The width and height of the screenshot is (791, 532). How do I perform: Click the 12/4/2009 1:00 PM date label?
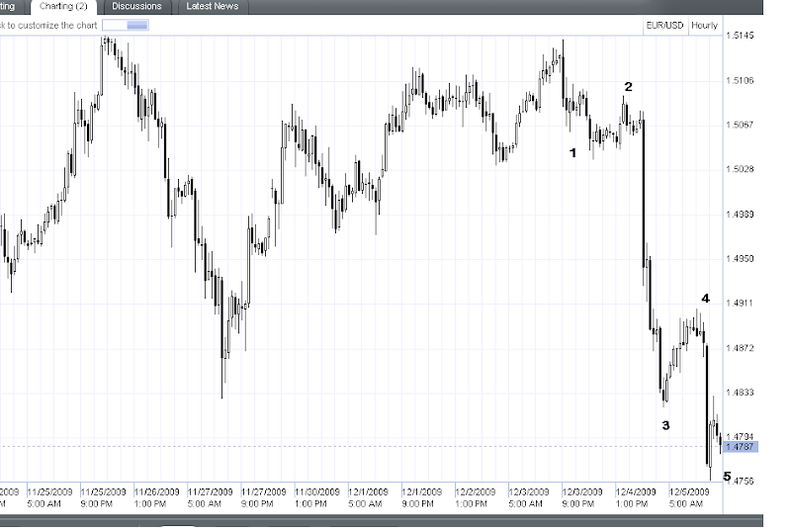[x=636, y=497]
